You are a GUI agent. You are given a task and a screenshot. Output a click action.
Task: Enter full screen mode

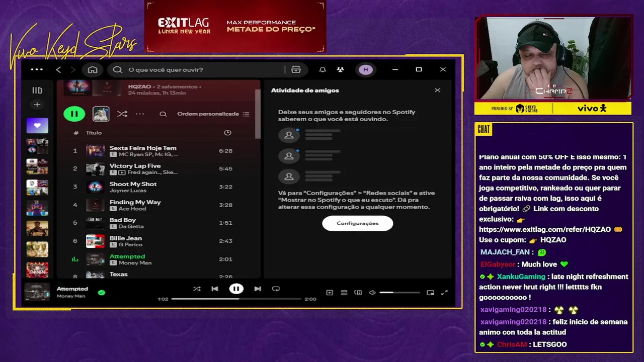click(444, 293)
